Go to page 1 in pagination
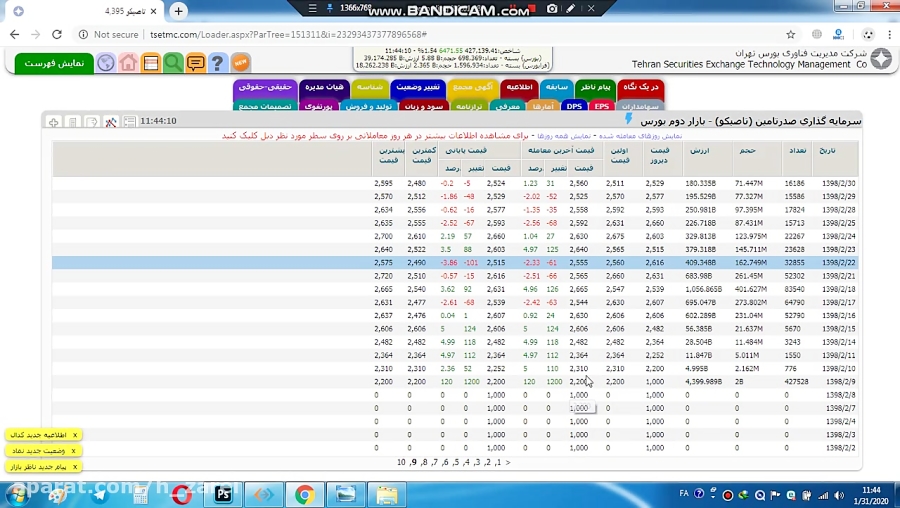Image resolution: width=900 pixels, height=508 pixels. click(498, 462)
